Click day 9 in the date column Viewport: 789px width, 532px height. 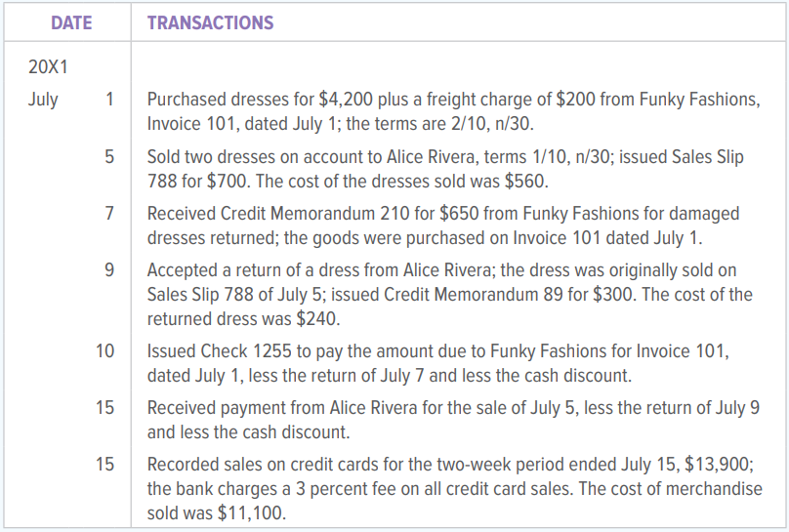pos(109,269)
